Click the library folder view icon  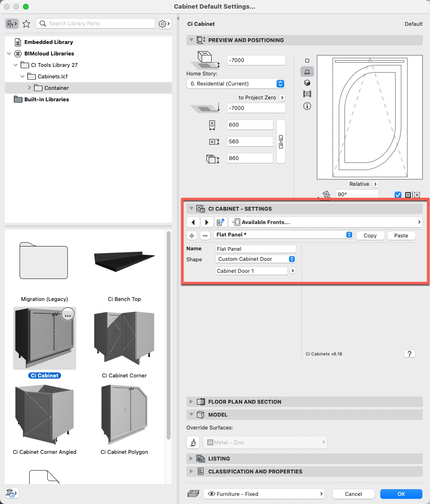coord(12,23)
